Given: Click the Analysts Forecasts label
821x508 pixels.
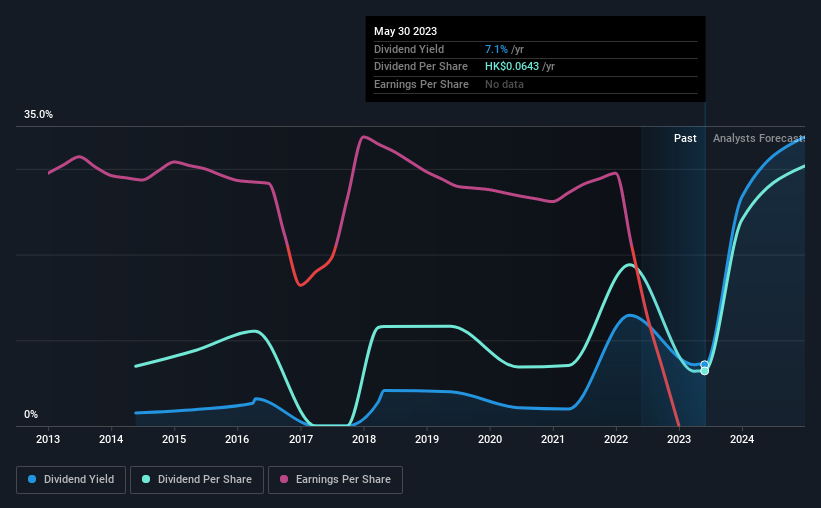Looking at the screenshot, I should [x=759, y=138].
